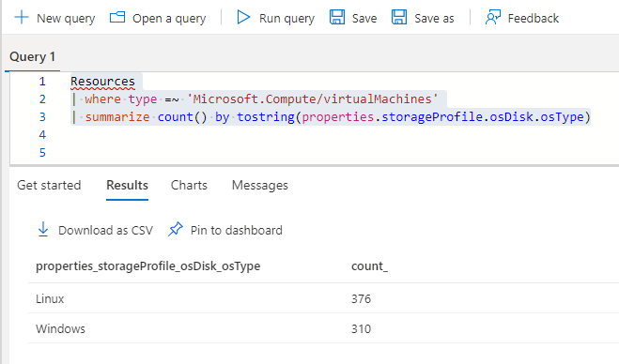Click the New query plus icon

point(22,18)
